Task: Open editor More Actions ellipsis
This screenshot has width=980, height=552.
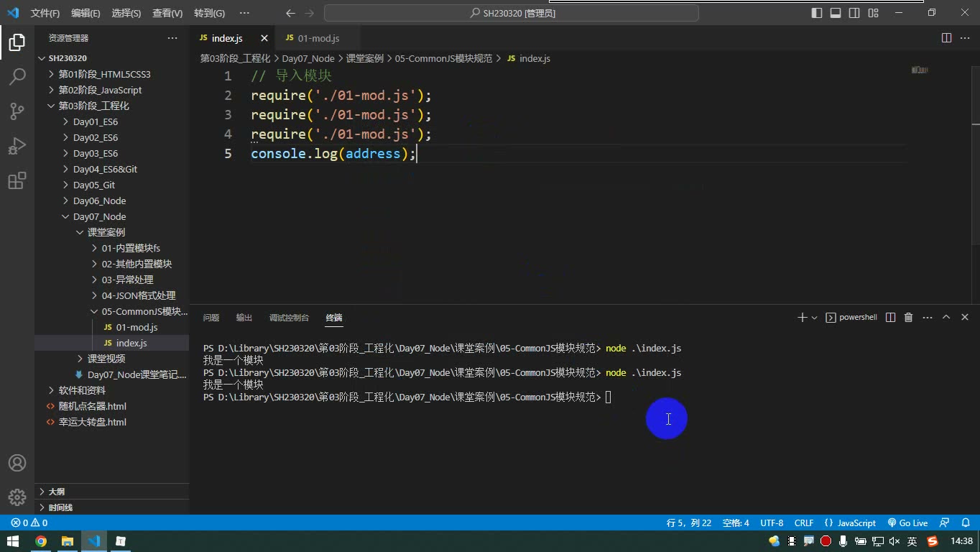Action: tap(965, 38)
